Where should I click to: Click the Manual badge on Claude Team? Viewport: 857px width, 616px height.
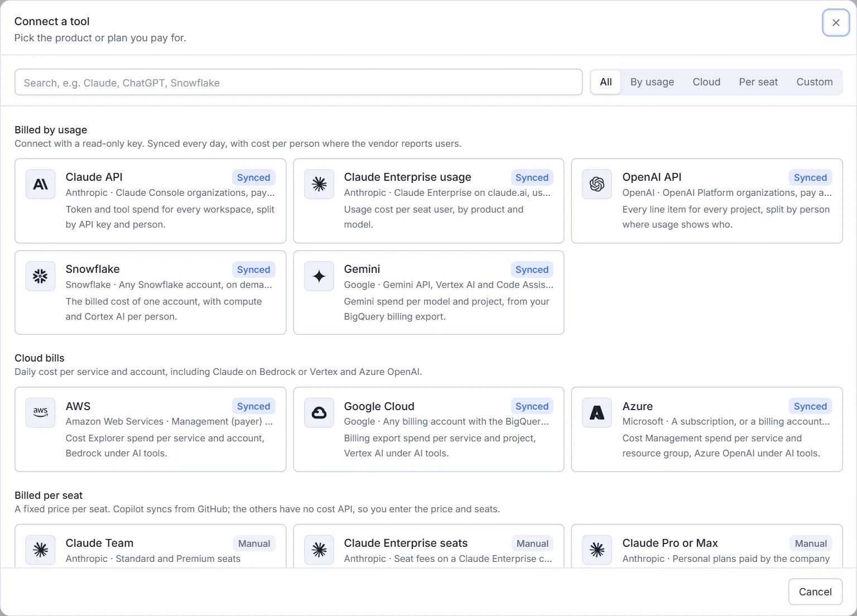(x=254, y=543)
